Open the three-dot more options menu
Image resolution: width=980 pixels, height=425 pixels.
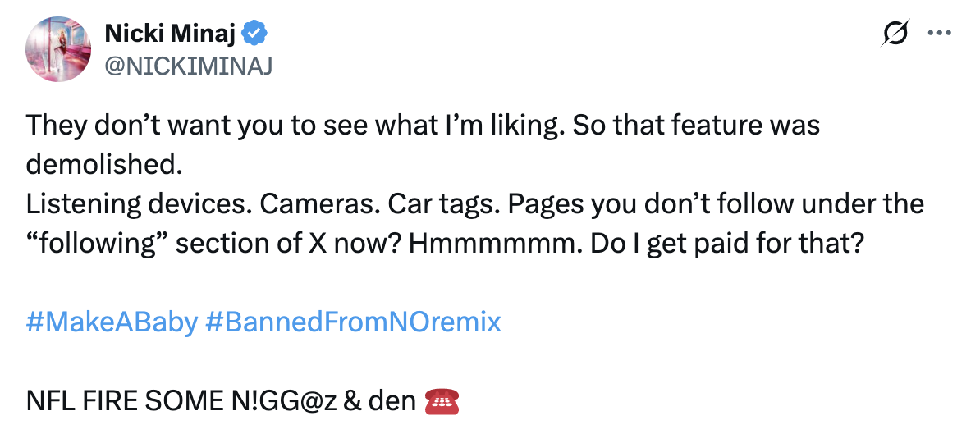(937, 34)
